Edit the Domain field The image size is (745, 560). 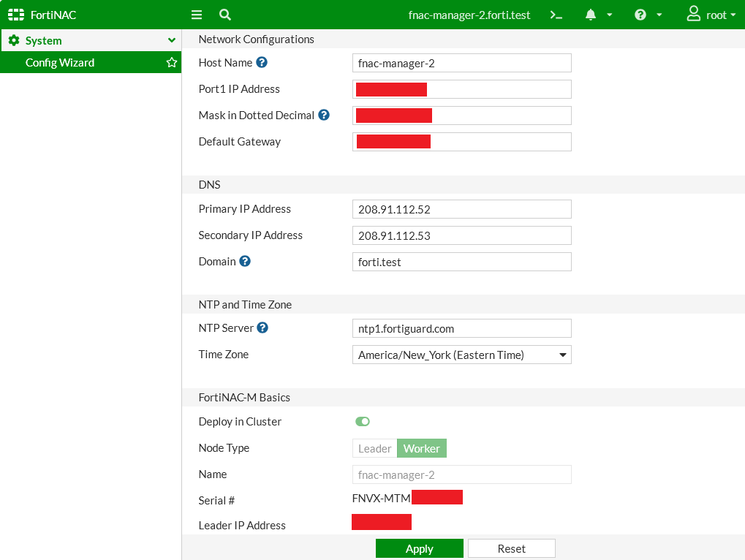point(462,262)
